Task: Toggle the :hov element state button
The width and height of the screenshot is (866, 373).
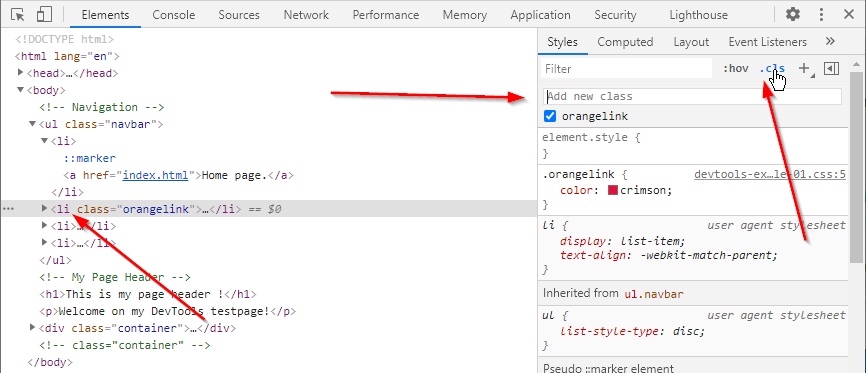Action: pos(736,69)
